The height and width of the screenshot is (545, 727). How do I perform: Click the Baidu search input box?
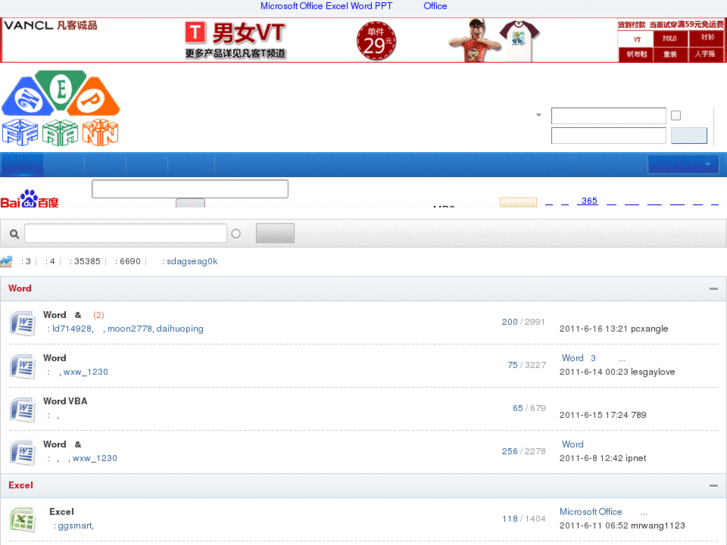click(x=190, y=189)
